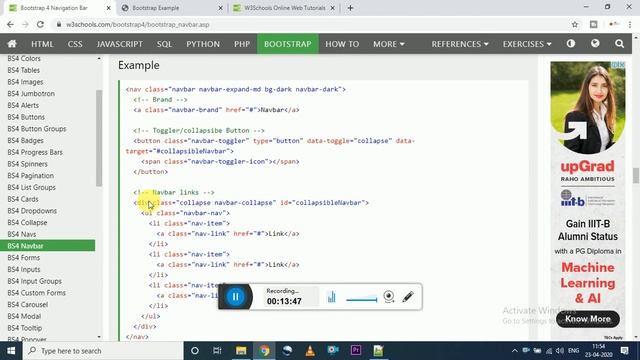Expand the MORE dropdown menu
This screenshot has height=360, width=640.
389,44
